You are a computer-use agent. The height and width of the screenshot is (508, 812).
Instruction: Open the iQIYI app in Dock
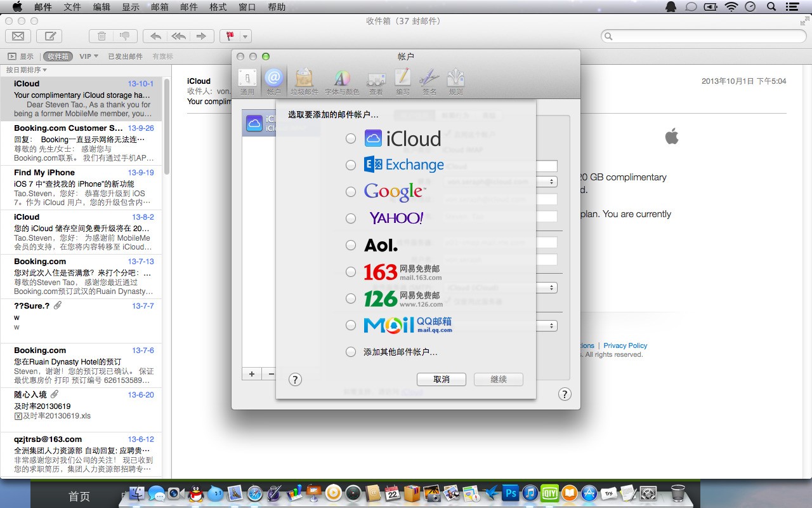tap(550, 493)
